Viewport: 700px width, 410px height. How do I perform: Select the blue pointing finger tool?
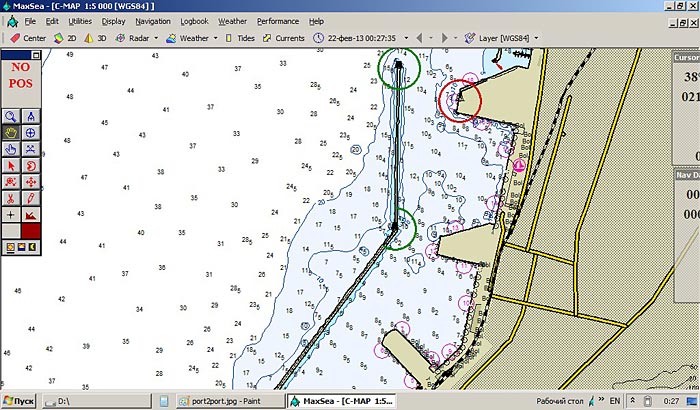tap(11, 149)
